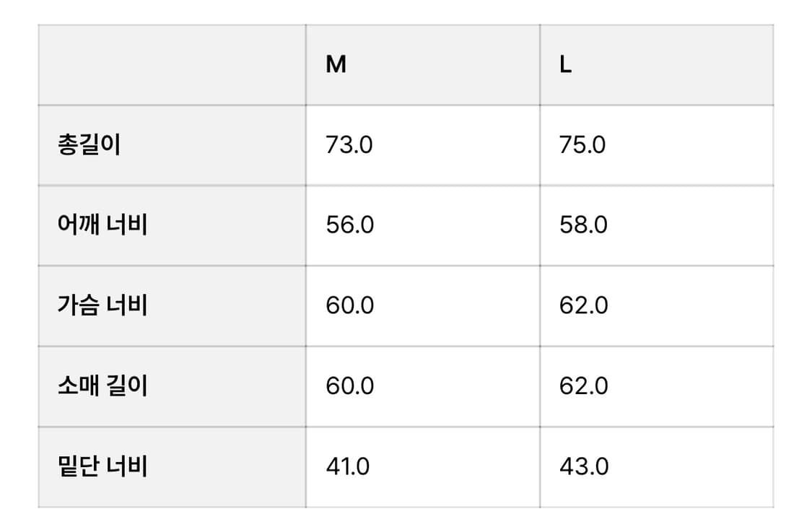The image size is (812, 527).
Task: Click M value in 소매 길이 row
Action: coord(349,386)
